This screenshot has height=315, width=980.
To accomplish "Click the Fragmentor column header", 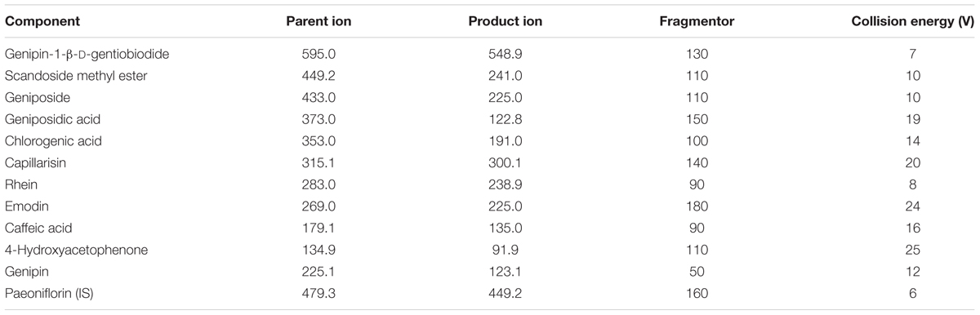I will click(695, 21).
